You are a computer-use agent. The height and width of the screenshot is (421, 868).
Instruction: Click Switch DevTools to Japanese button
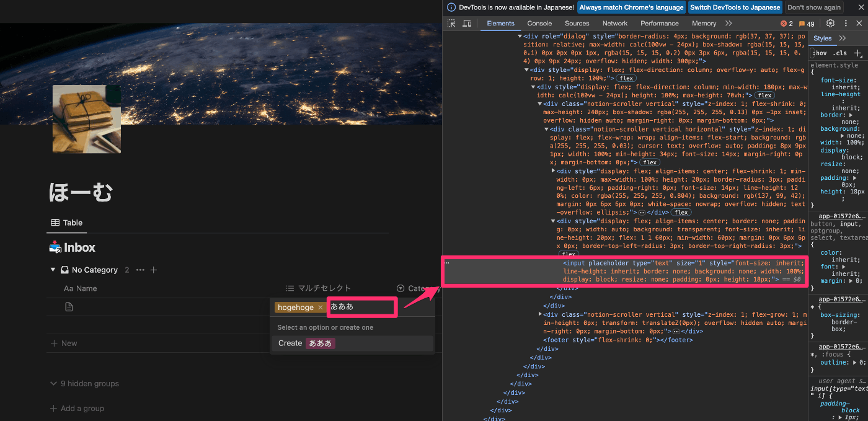(x=735, y=7)
